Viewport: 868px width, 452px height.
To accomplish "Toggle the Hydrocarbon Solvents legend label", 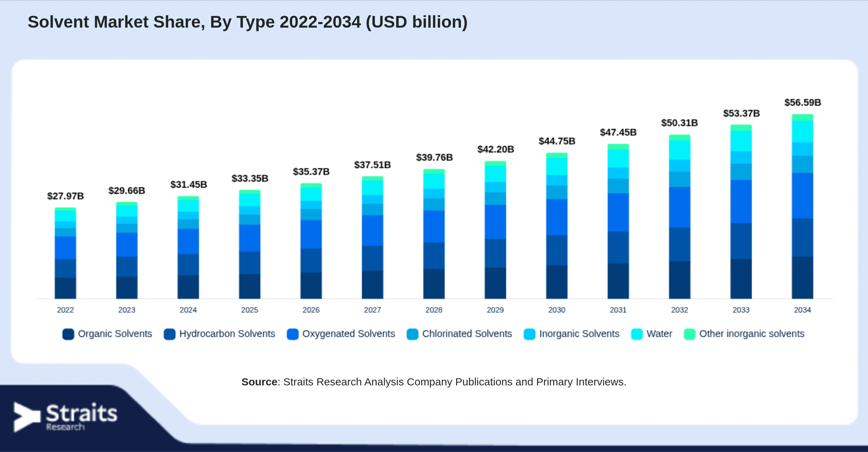I will [x=227, y=334].
